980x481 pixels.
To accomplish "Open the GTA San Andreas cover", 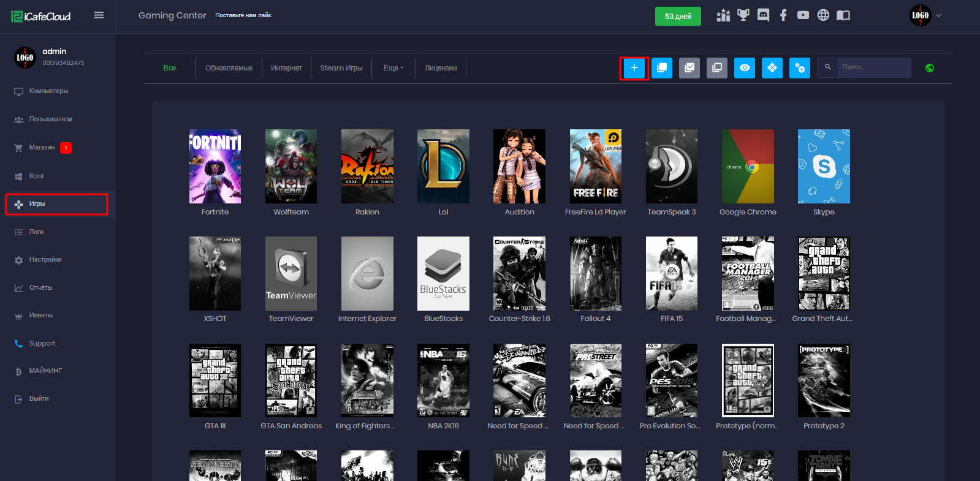I will tap(291, 381).
